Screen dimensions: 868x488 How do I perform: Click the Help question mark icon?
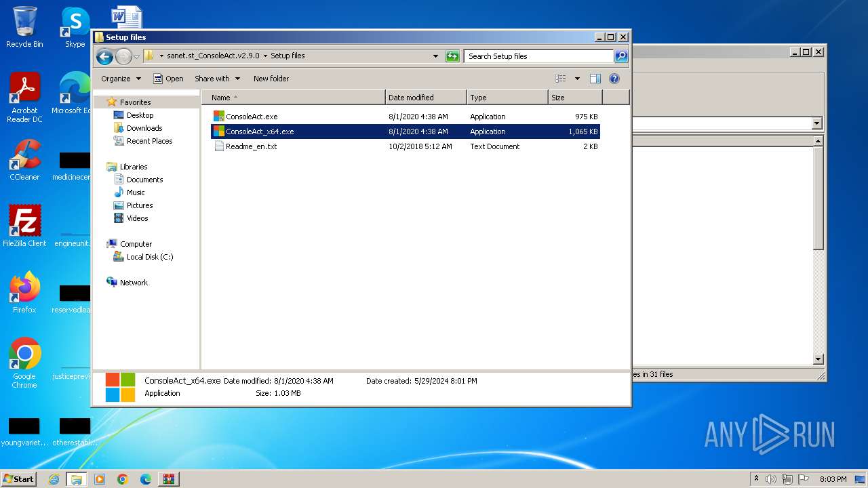coord(614,79)
